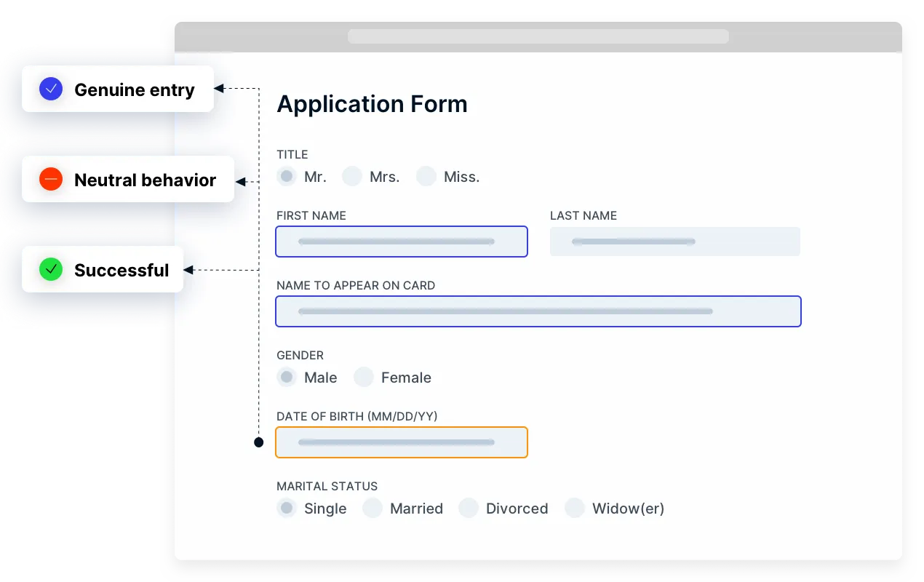Select the Mr. title radio button
Screen dimensions: 924x582
point(287,176)
